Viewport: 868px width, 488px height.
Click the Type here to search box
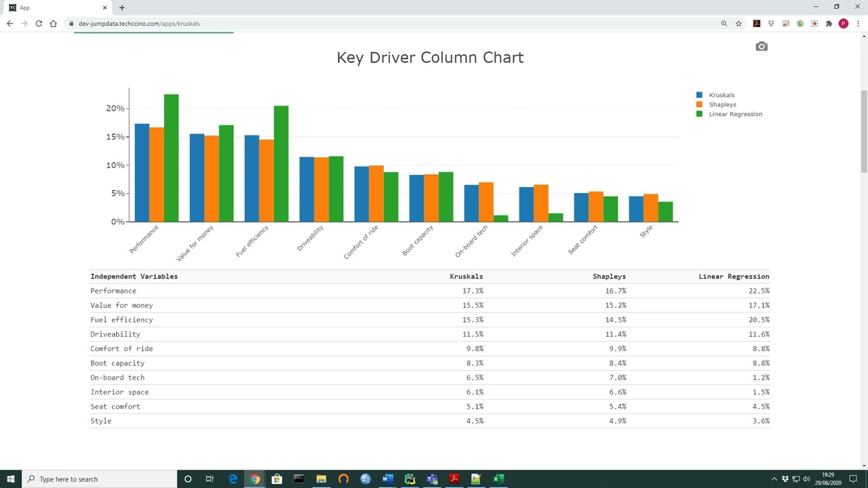(99, 479)
